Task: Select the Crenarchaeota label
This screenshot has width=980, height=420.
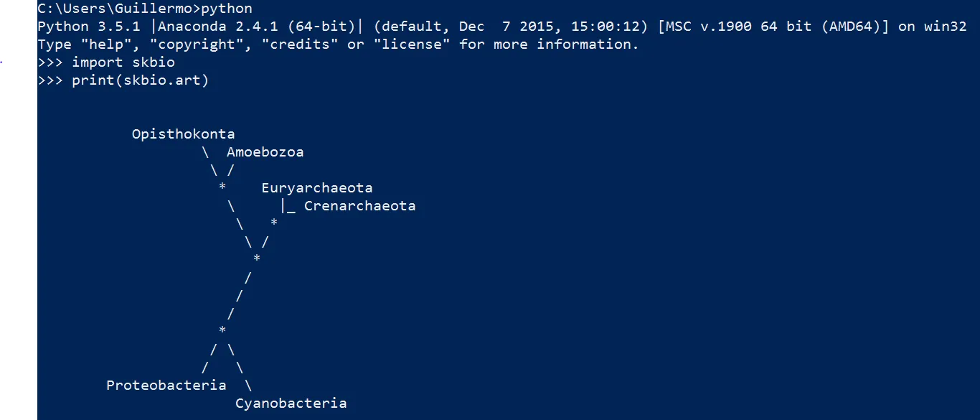Action: tap(359, 205)
